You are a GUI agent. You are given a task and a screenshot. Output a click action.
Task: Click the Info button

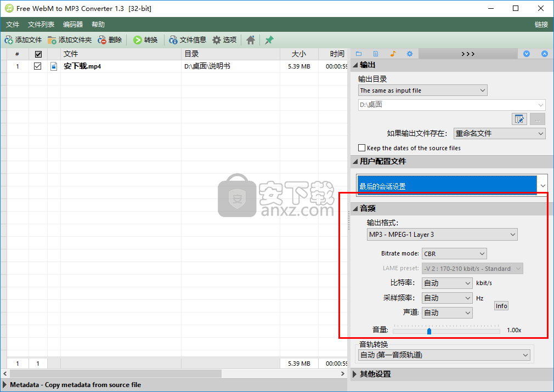[501, 306]
